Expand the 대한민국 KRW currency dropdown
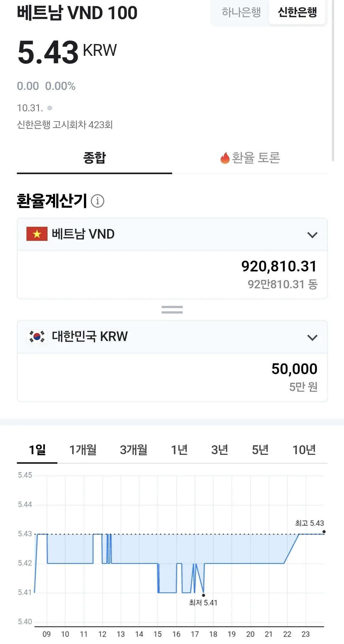Screen dimensions: 344x644 (x=172, y=337)
